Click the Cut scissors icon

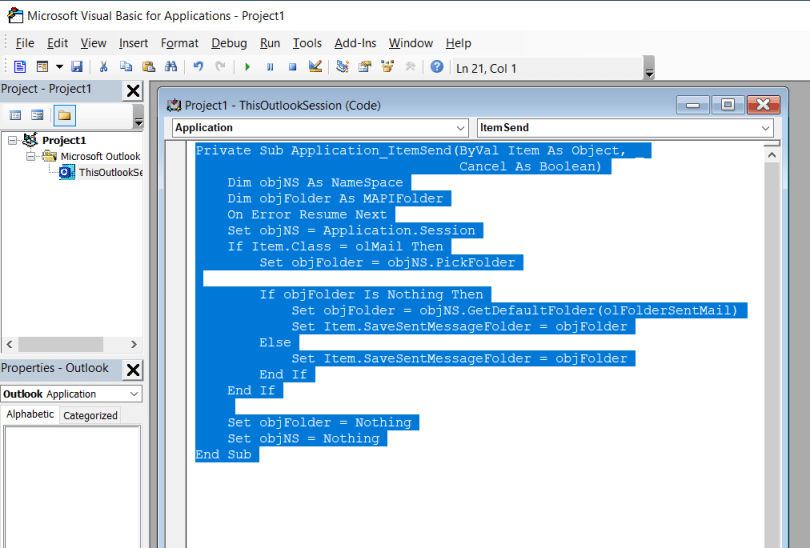(103, 67)
